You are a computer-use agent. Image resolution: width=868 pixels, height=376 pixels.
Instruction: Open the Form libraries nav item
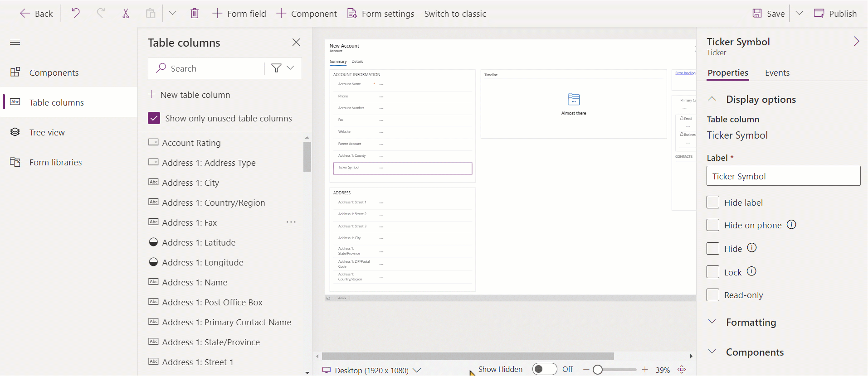tap(69, 162)
